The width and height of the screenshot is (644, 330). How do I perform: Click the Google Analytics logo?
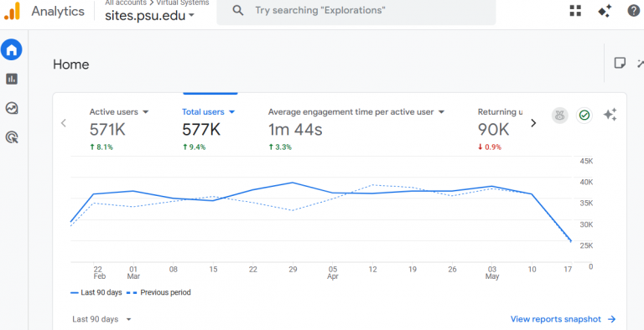point(12,11)
